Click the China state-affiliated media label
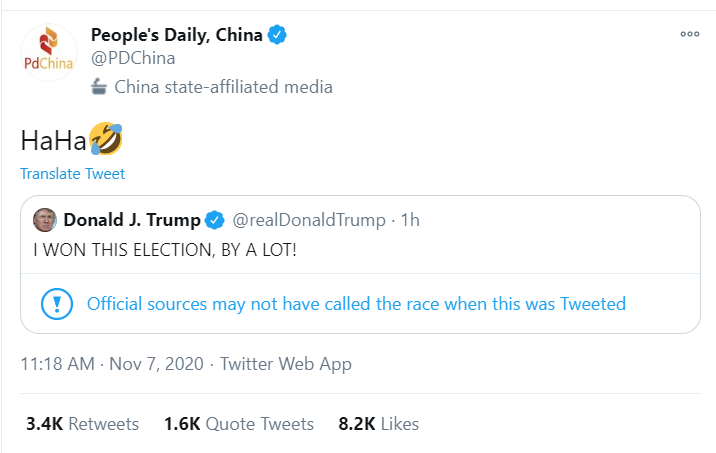This screenshot has height=453, width=716. point(223,87)
